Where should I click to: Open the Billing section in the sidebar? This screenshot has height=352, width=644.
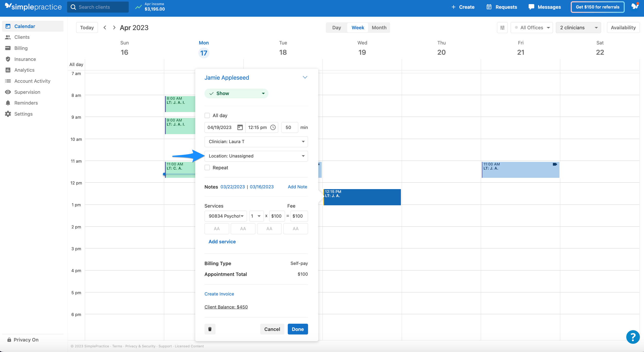[21, 48]
